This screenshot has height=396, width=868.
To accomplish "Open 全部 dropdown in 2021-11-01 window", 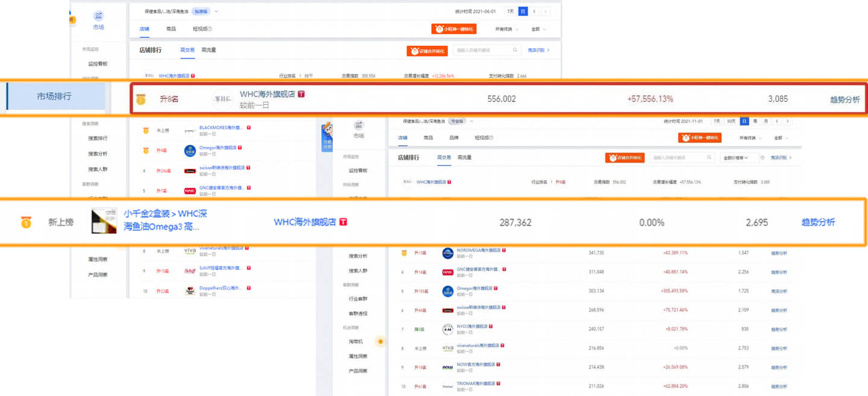I will point(782,138).
